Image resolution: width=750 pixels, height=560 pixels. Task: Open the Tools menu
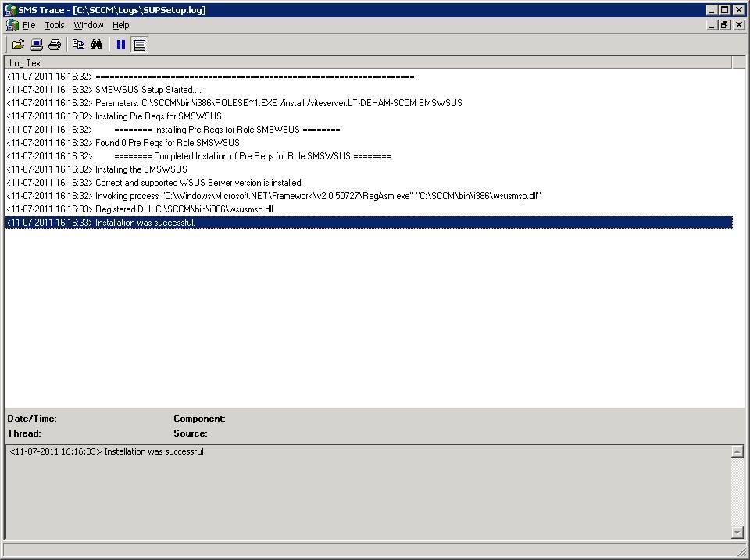click(55, 25)
